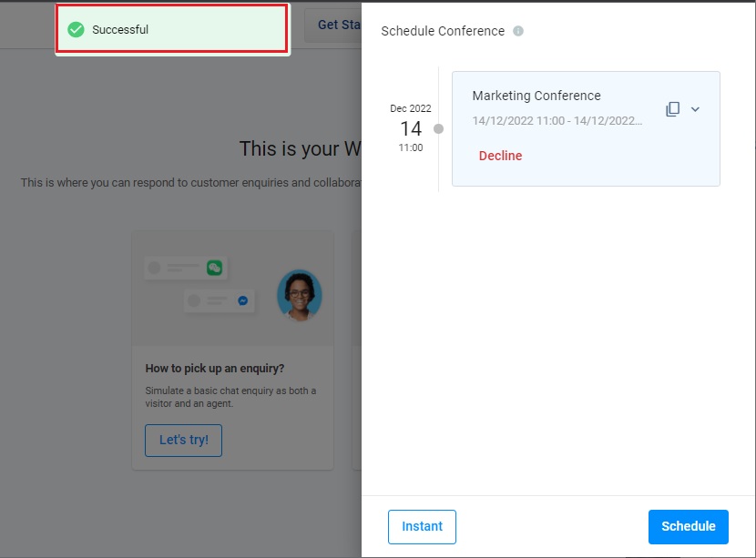Click the Dec 2022 date label

coord(410,108)
